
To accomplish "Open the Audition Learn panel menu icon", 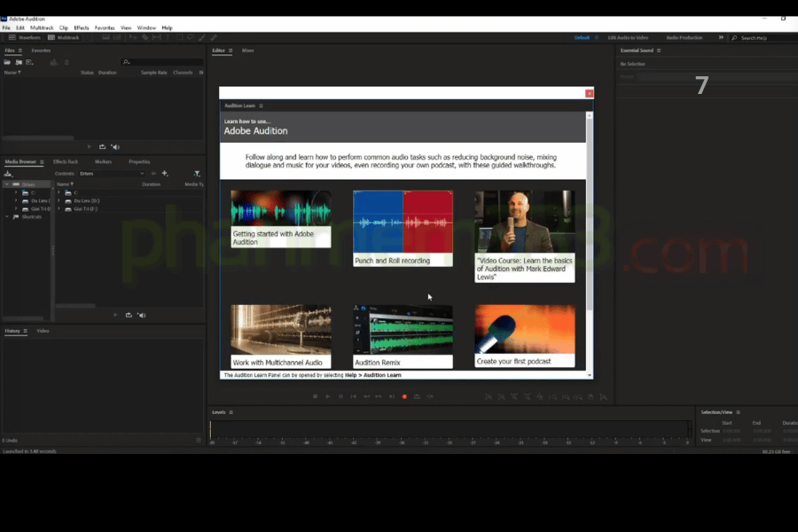I will click(261, 106).
